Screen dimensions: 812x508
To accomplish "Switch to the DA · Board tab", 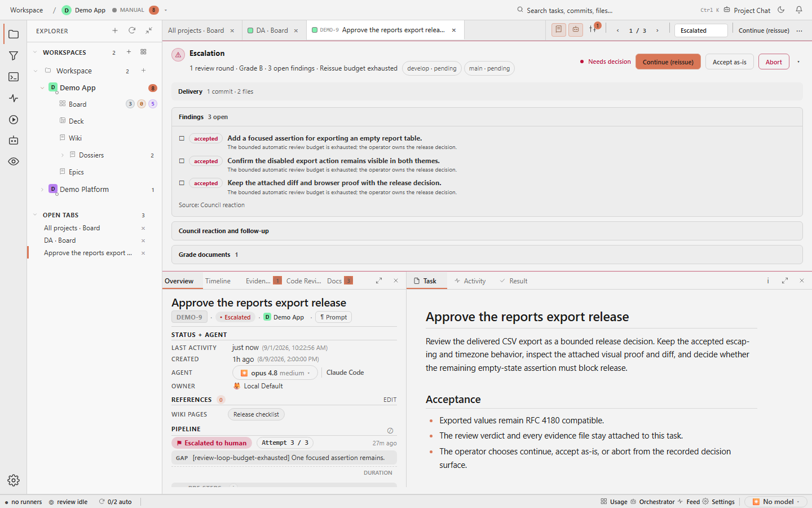I will point(272,30).
